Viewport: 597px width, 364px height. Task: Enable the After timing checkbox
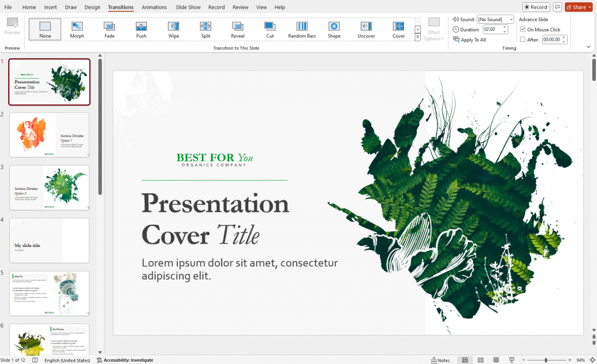click(x=523, y=40)
